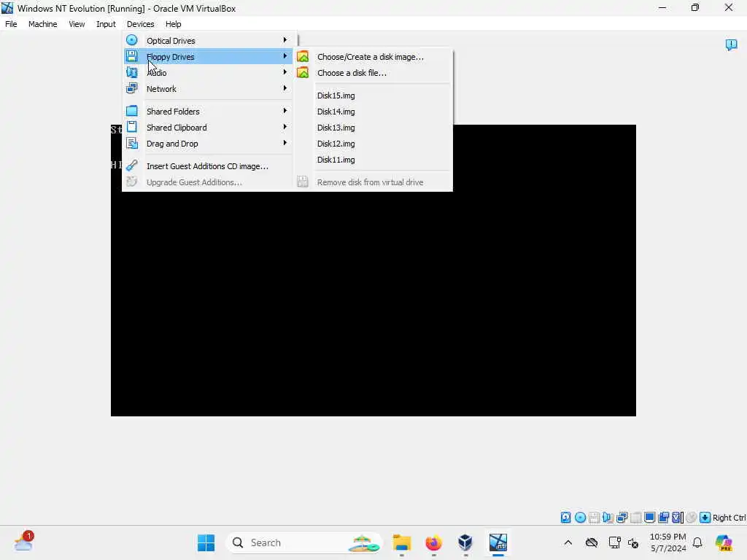The height and width of the screenshot is (560, 747).
Task: Select Insert Guest Additions CD image
Action: [x=208, y=166]
